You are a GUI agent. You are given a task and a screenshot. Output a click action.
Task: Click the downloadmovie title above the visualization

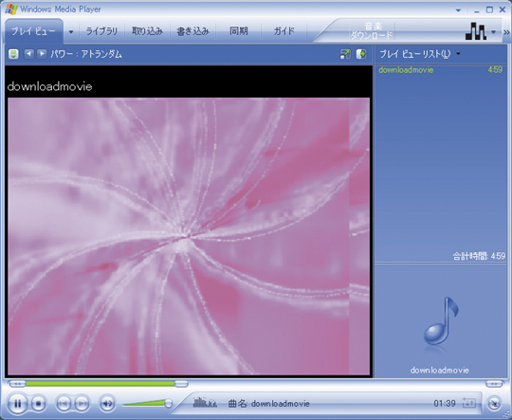point(49,87)
